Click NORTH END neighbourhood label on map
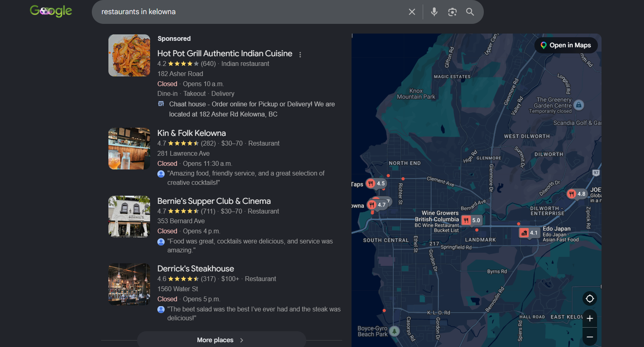Screen dimensions: 644x347 click(x=405, y=163)
